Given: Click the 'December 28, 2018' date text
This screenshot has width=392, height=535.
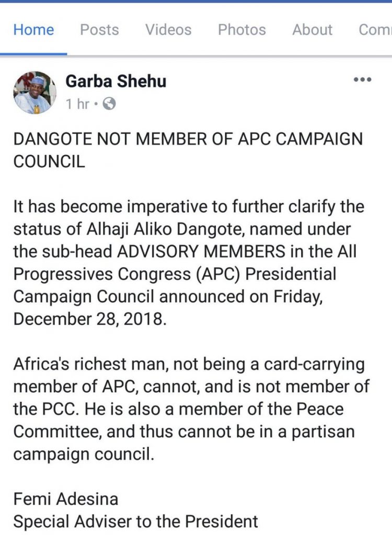Looking at the screenshot, I should tap(90, 319).
